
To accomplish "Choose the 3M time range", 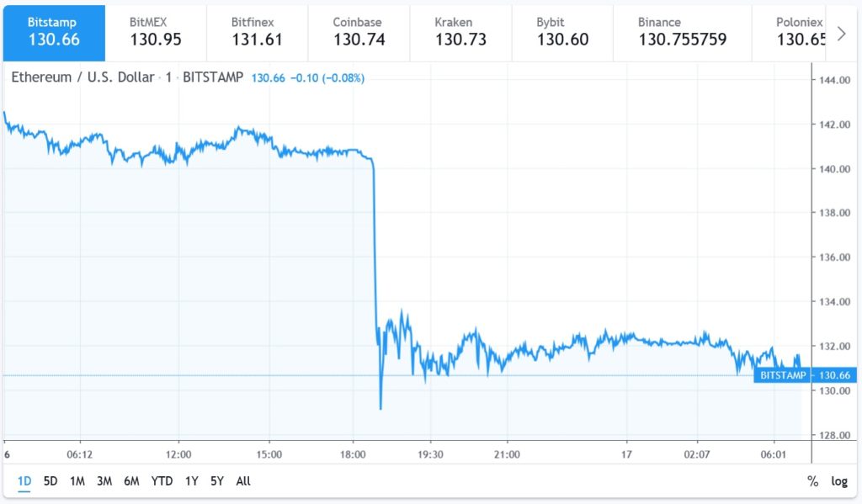I will (104, 481).
